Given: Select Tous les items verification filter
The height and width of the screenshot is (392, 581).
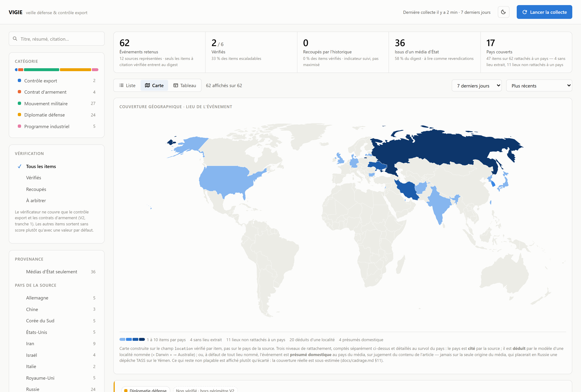Looking at the screenshot, I should (x=56, y=166).
